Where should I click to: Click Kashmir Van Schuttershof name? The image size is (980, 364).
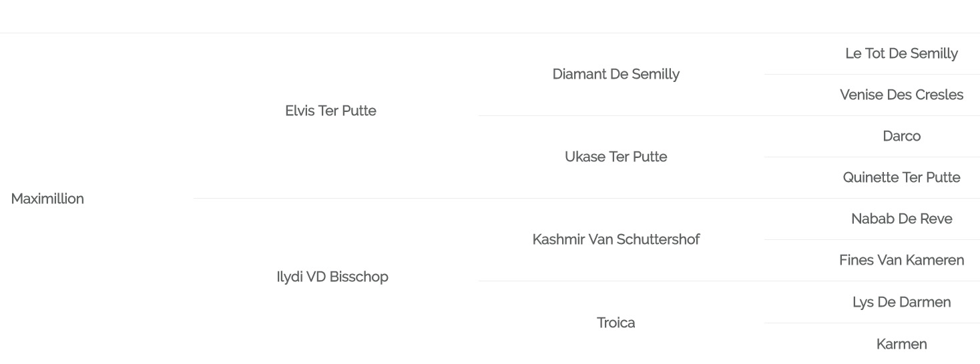pos(616,239)
